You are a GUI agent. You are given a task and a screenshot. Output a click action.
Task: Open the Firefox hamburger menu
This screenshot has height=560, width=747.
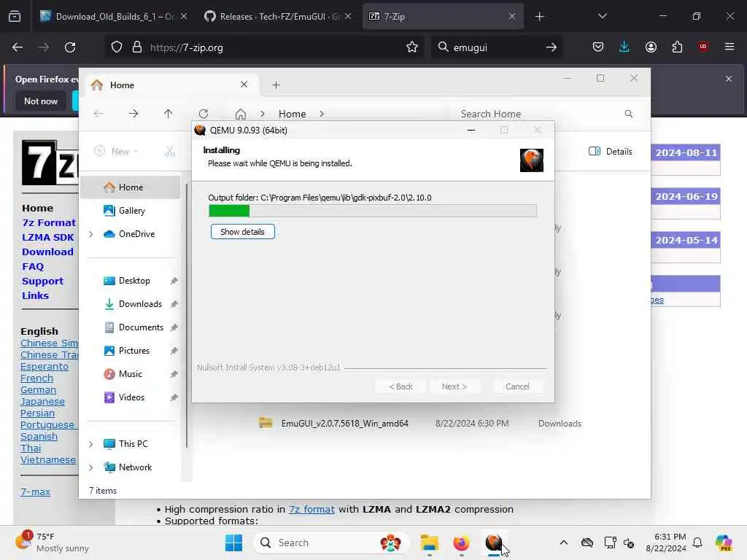point(729,47)
